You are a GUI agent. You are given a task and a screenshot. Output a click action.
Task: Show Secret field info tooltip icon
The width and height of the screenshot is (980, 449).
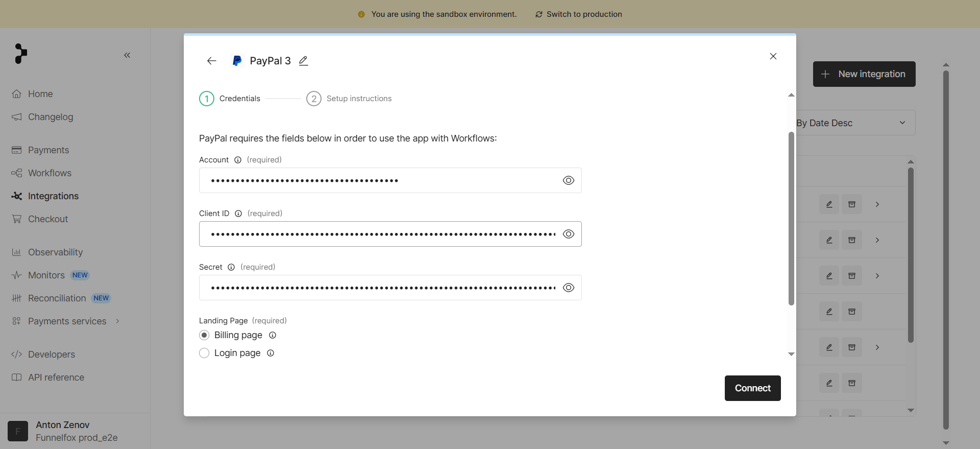coord(231,267)
